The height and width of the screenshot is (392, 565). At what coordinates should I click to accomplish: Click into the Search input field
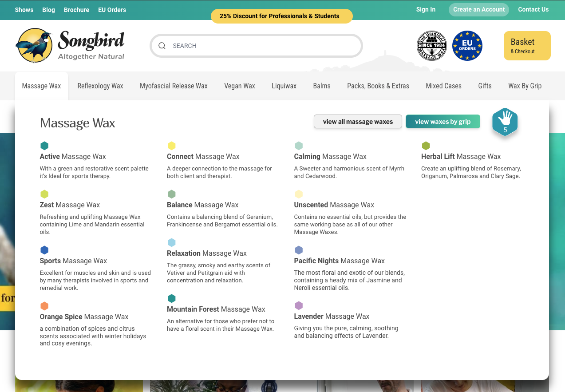click(262, 46)
